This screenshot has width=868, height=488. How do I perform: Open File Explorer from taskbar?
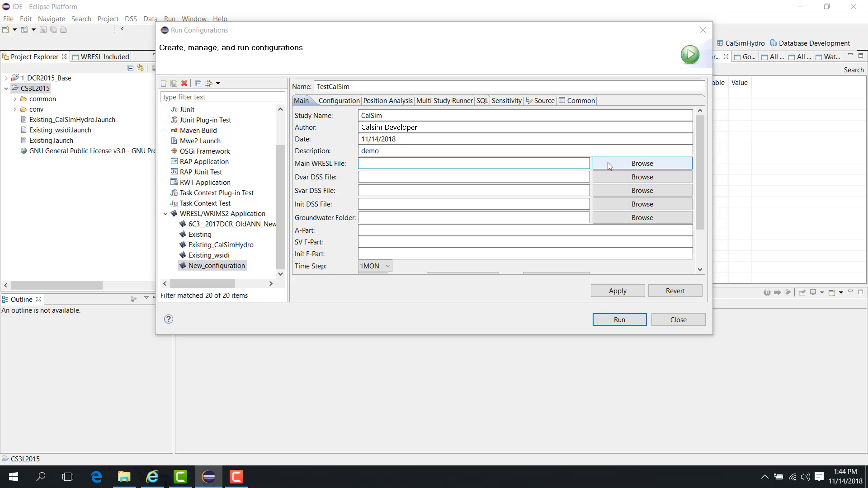124,477
